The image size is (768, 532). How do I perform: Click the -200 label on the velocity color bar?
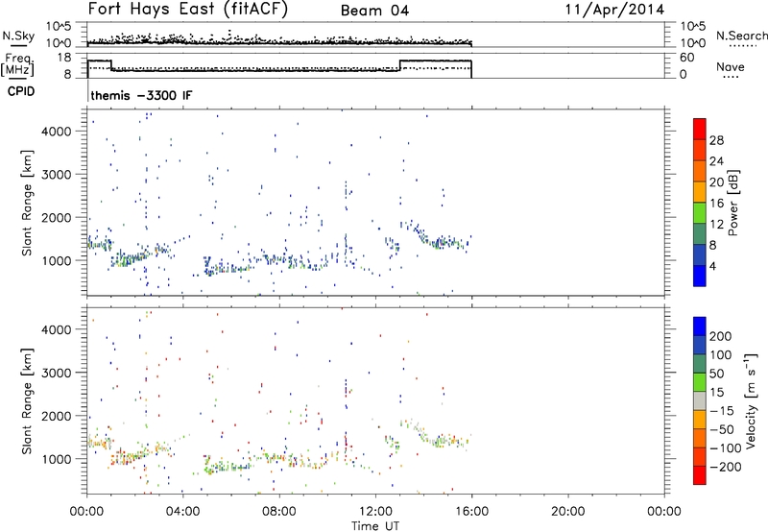click(x=725, y=467)
